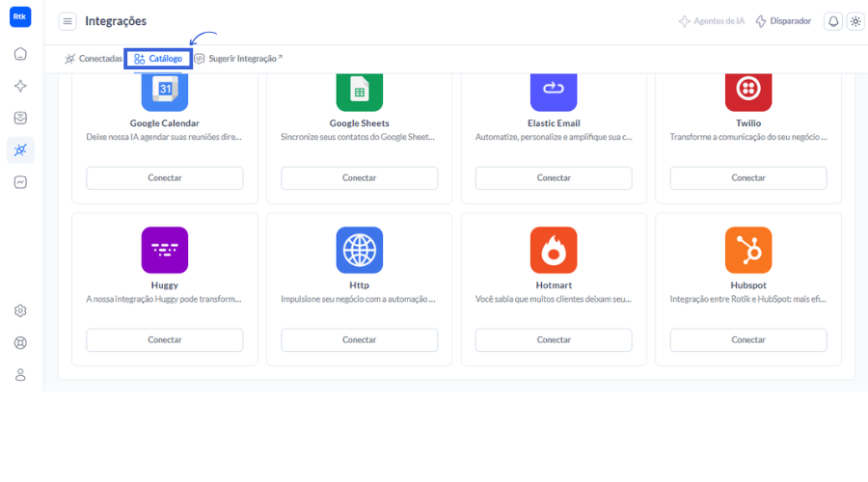Open the settings gear in the sidebar

click(20, 311)
